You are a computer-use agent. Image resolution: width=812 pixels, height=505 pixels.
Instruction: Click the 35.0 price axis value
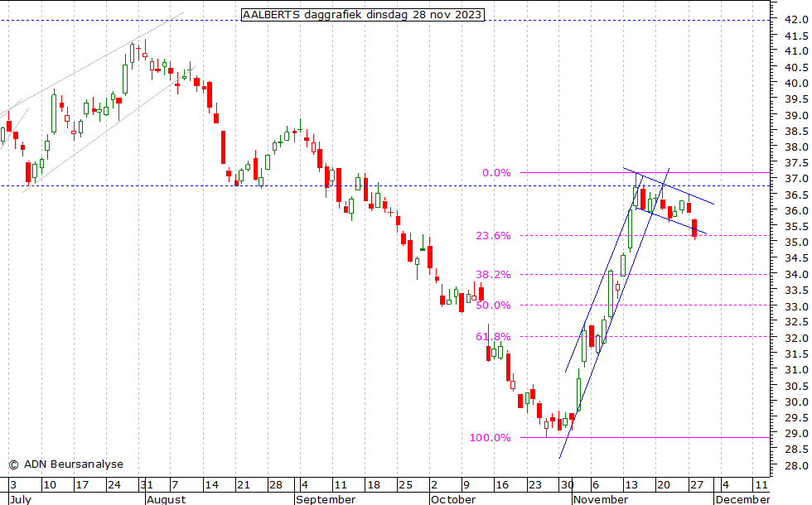[796, 243]
